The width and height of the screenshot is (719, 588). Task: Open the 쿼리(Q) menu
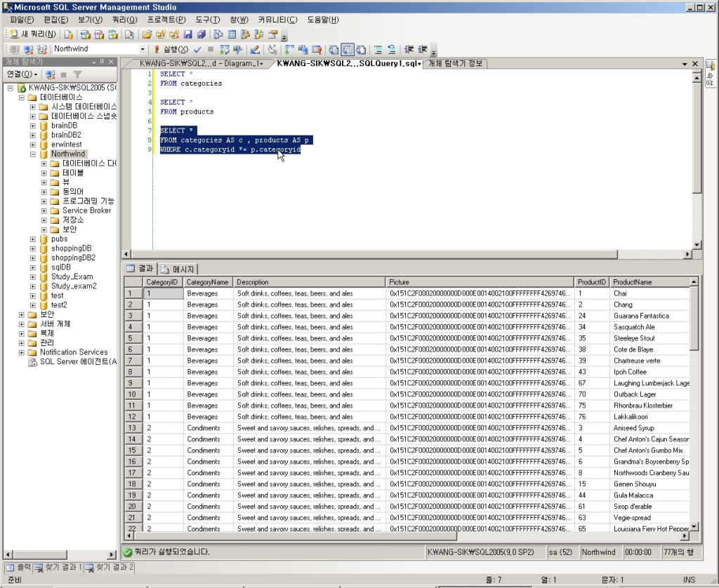pyautogui.click(x=125, y=20)
